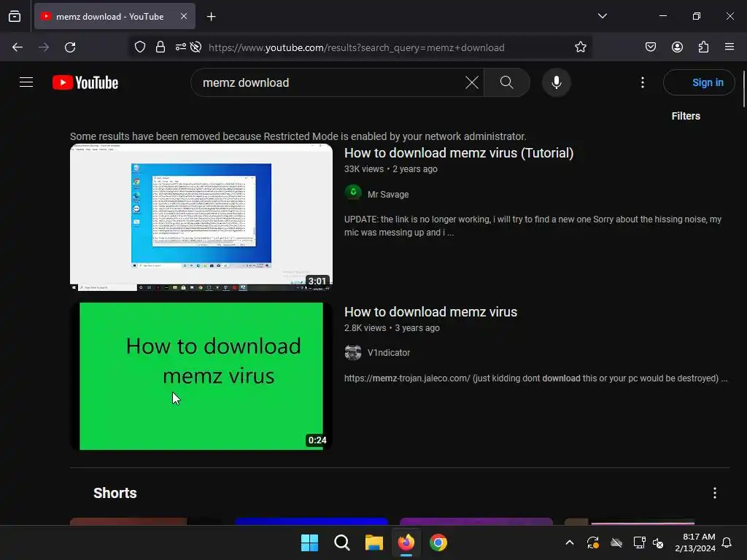
Task: Visit Mr Savage channel name link
Action: point(388,194)
